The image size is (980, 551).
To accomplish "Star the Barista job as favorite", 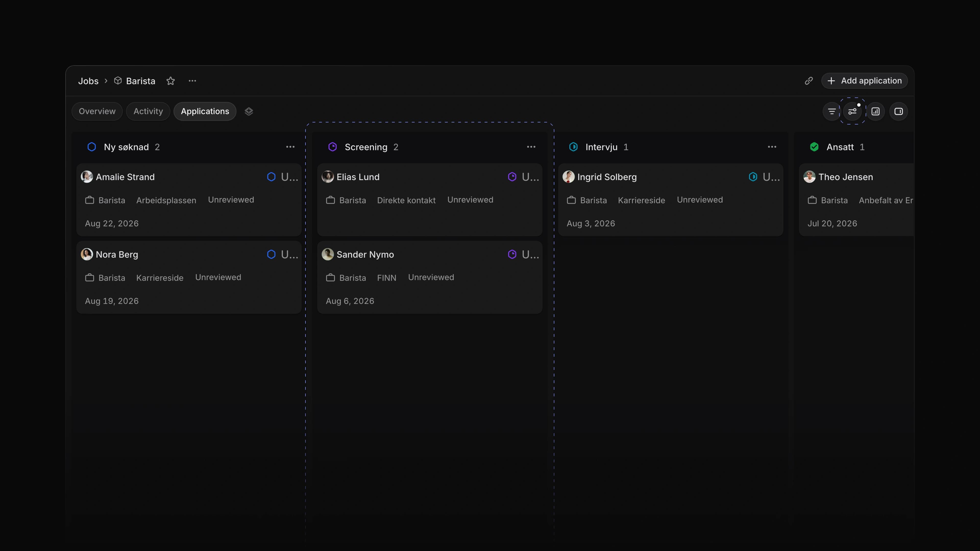I will [170, 81].
